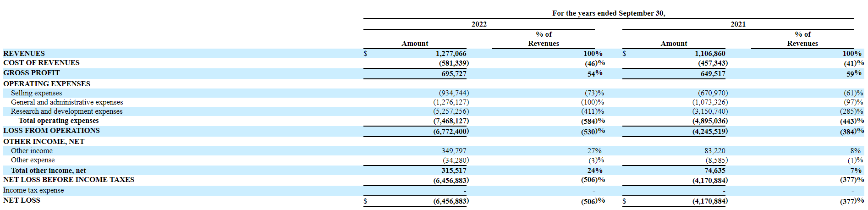Click the 2021 revenues amount 1,106,860
This screenshot has width=868, height=210.
click(x=709, y=54)
